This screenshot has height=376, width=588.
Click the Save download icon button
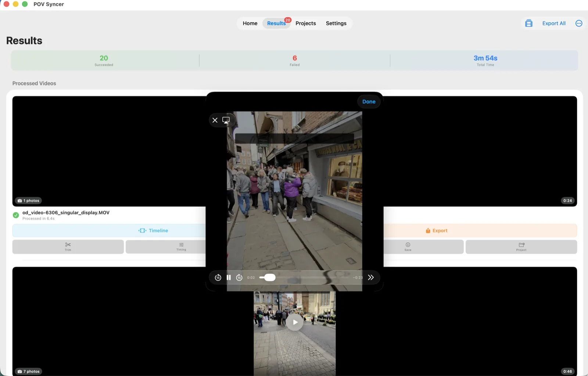pyautogui.click(x=408, y=247)
